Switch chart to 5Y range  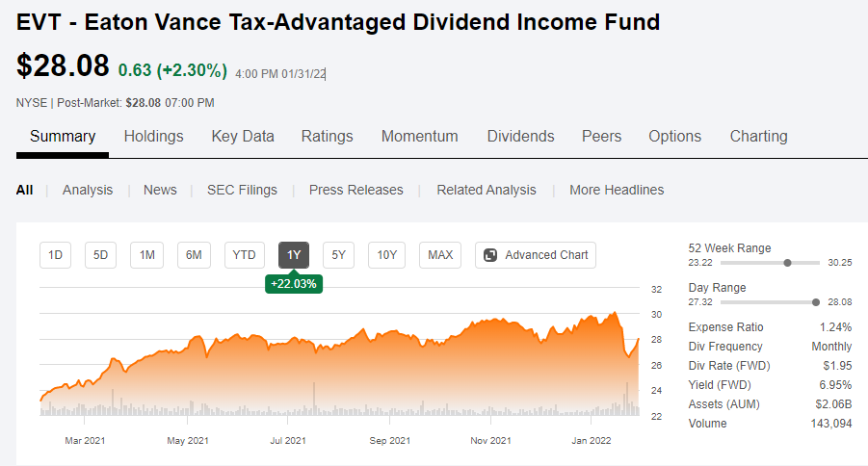coord(338,255)
